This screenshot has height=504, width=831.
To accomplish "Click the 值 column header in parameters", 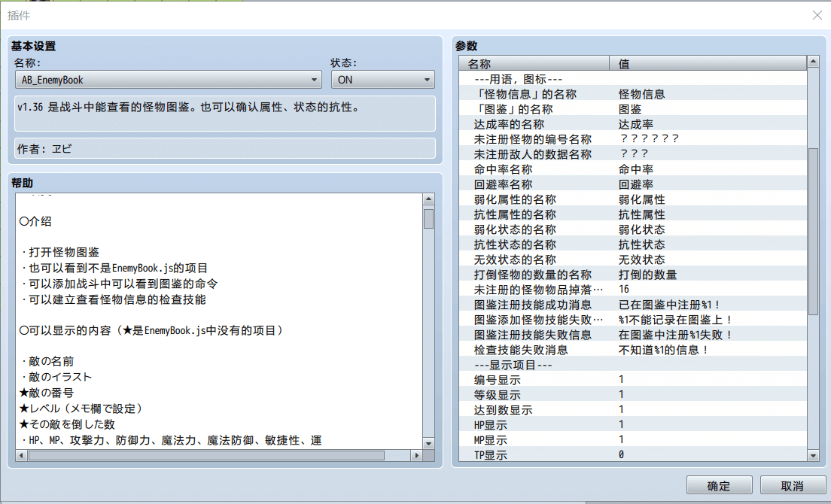I will pos(708,63).
